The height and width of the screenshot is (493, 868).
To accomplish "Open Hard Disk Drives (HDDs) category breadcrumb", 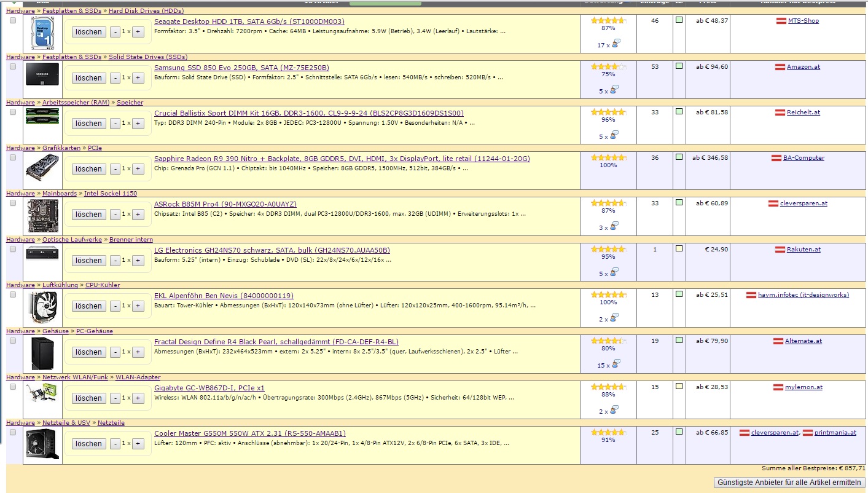I will click(x=146, y=10).
